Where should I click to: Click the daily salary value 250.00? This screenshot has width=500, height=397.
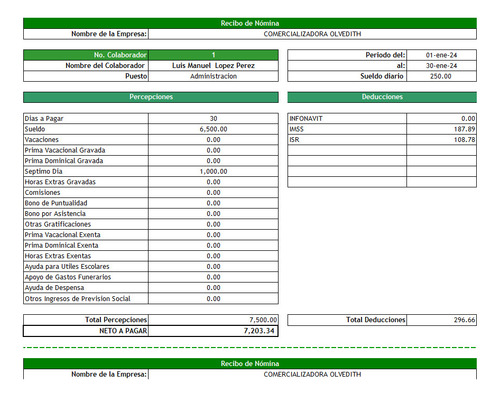click(441, 76)
